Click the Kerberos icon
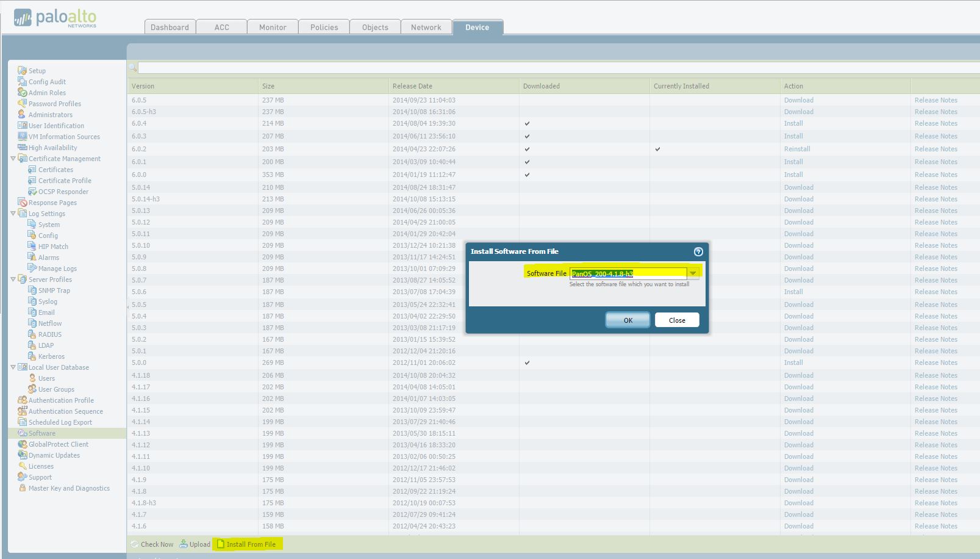The height and width of the screenshot is (559, 980). click(x=32, y=356)
